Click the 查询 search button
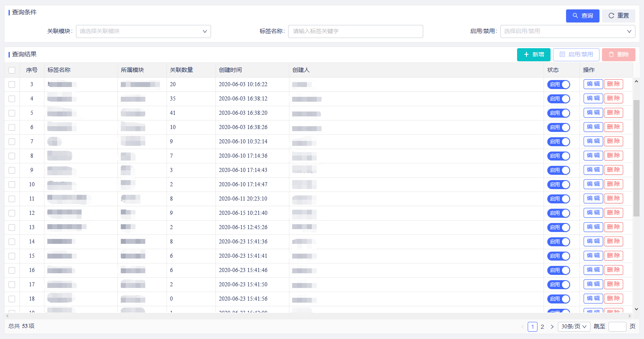Image resolution: width=644 pixels, height=339 pixels. tap(582, 16)
